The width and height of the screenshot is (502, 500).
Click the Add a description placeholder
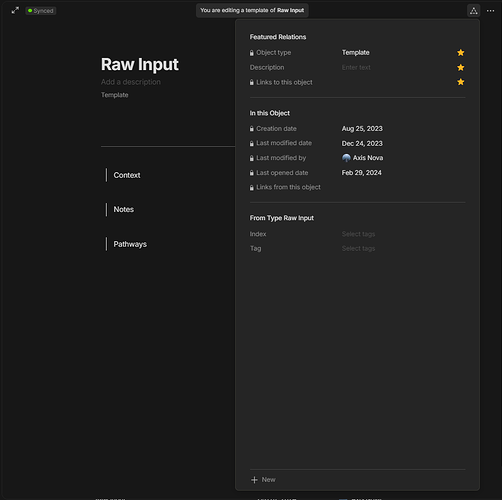[x=131, y=82]
